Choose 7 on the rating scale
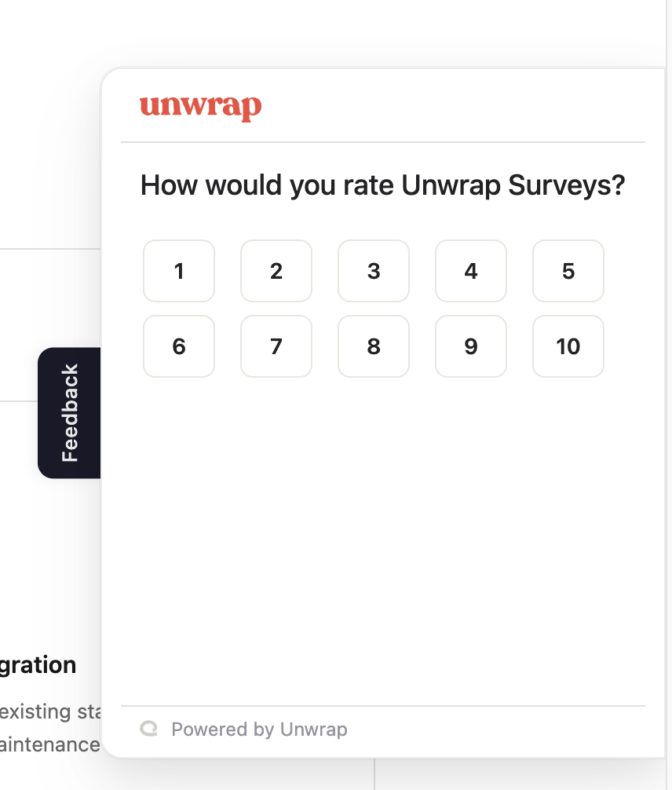The height and width of the screenshot is (790, 672). [276, 346]
